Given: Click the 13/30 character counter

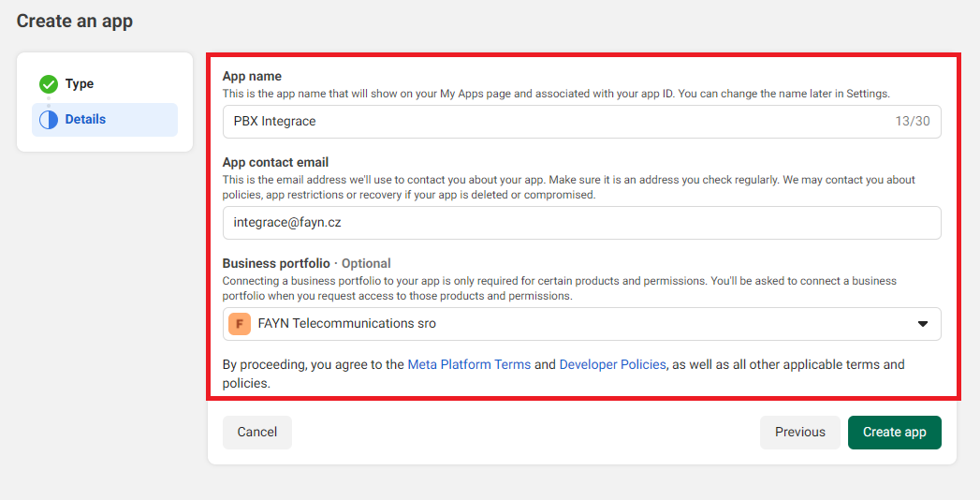Looking at the screenshot, I should 912,122.
